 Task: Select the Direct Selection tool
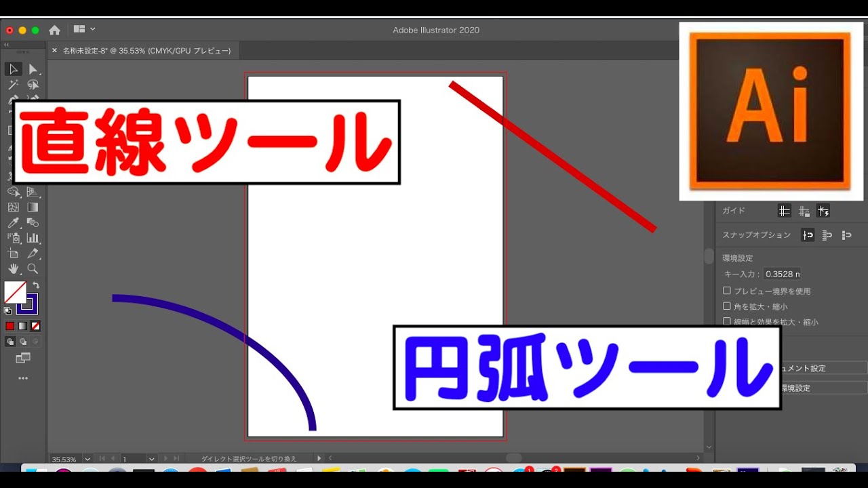[x=33, y=69]
